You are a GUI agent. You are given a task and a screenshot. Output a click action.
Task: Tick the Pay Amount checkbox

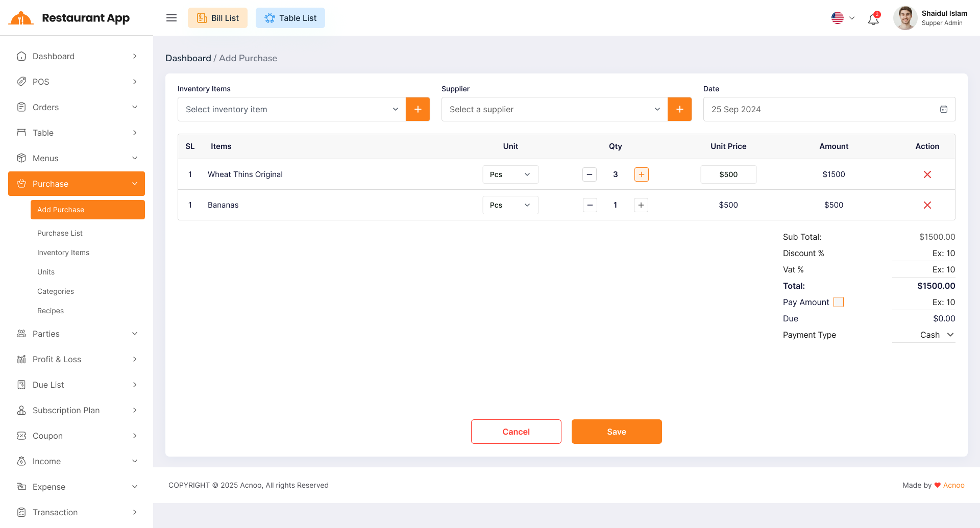838,302
